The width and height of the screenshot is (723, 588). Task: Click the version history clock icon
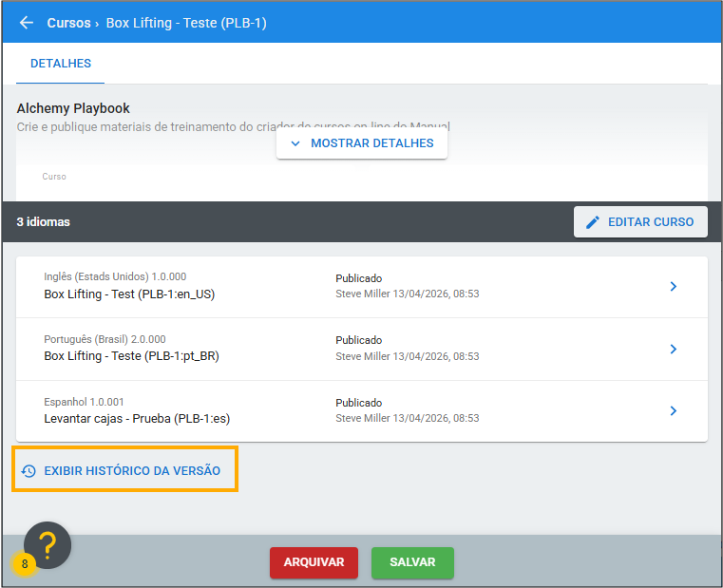click(29, 470)
